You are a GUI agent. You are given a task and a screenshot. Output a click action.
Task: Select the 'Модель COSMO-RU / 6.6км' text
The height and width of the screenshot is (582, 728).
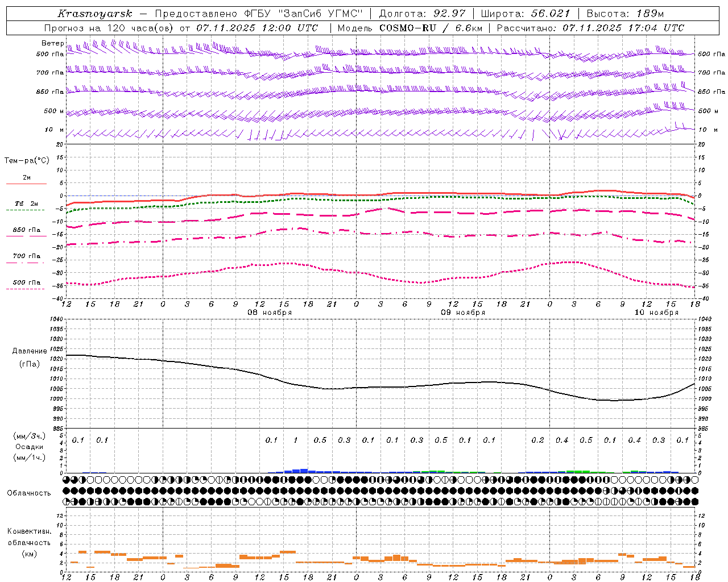pyautogui.click(x=410, y=28)
